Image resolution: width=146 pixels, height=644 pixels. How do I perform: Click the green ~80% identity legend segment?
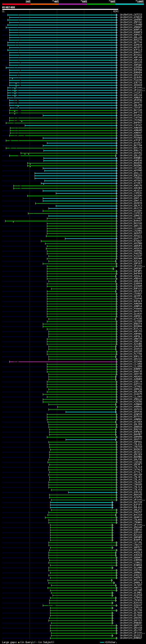point(101,4)
